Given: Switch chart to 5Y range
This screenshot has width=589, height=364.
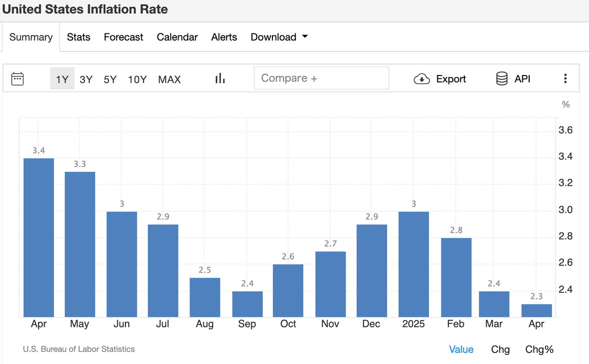Looking at the screenshot, I should 110,79.
